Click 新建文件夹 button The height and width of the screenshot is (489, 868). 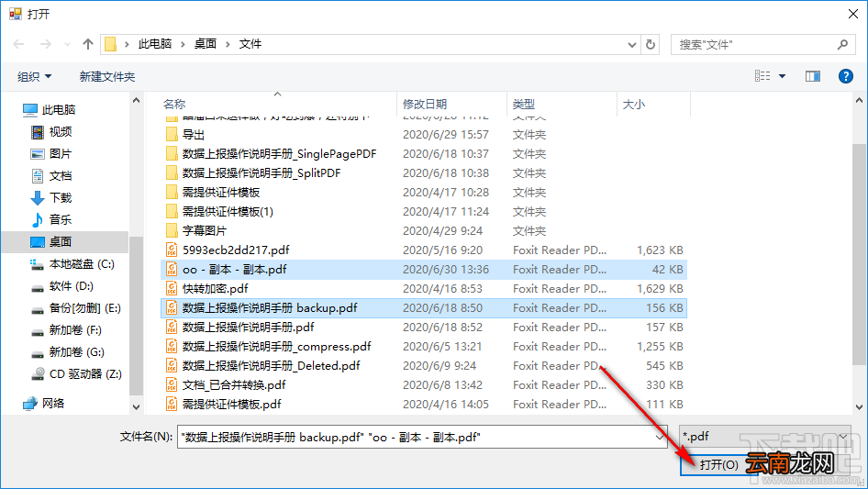106,76
